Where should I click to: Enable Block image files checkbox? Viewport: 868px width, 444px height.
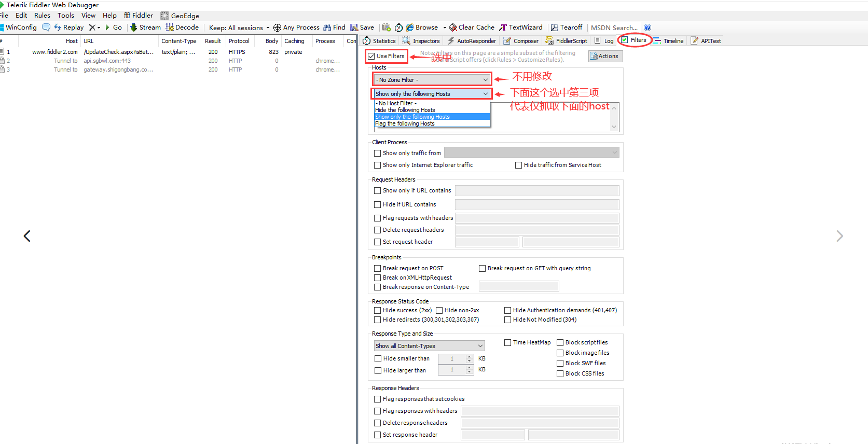[x=560, y=353]
